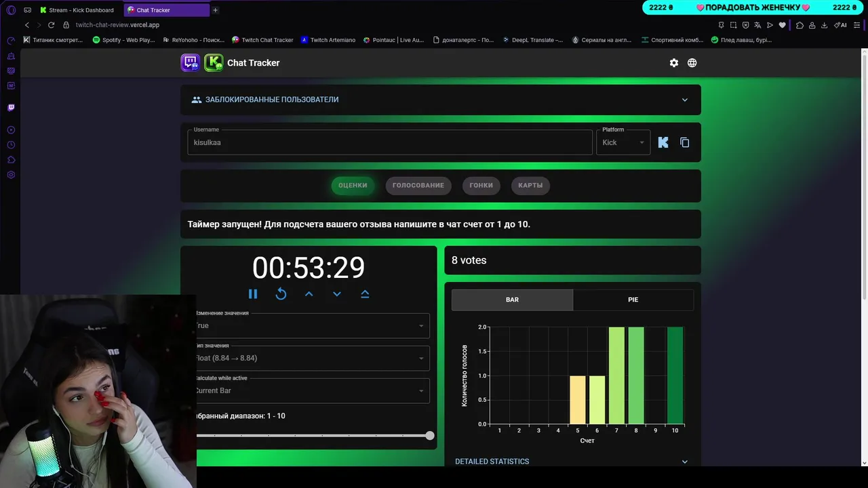
Task: Switch to Stream - Kick Dashboard tab
Action: coord(77,10)
